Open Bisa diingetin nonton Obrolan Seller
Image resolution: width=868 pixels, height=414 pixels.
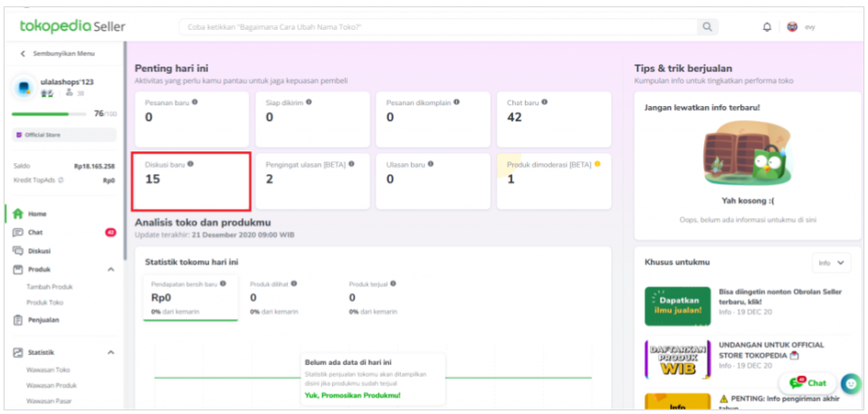[x=779, y=296]
